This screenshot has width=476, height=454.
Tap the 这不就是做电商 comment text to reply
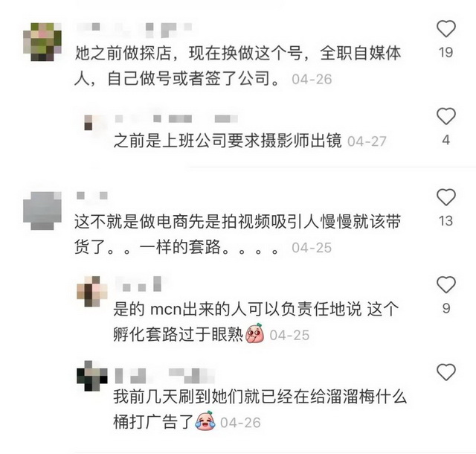tap(238, 234)
